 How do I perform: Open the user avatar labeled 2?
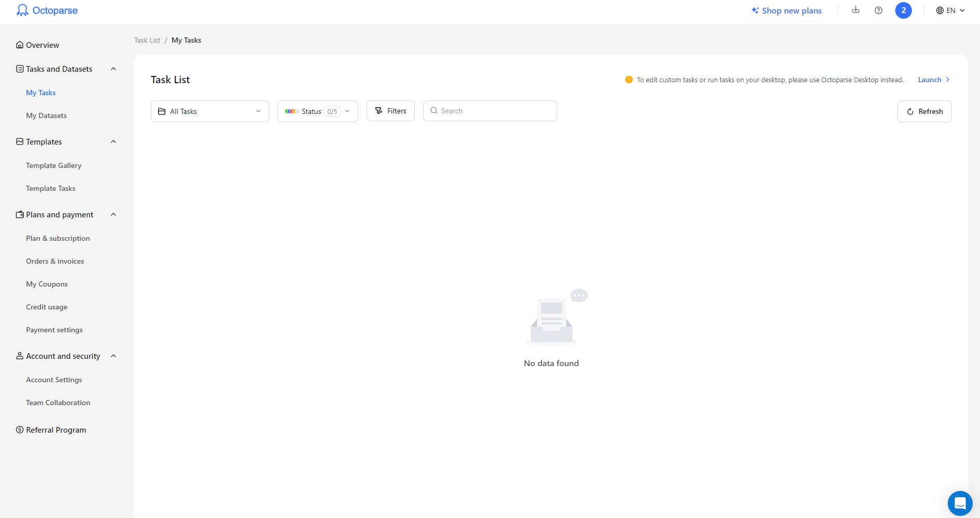[x=904, y=10]
